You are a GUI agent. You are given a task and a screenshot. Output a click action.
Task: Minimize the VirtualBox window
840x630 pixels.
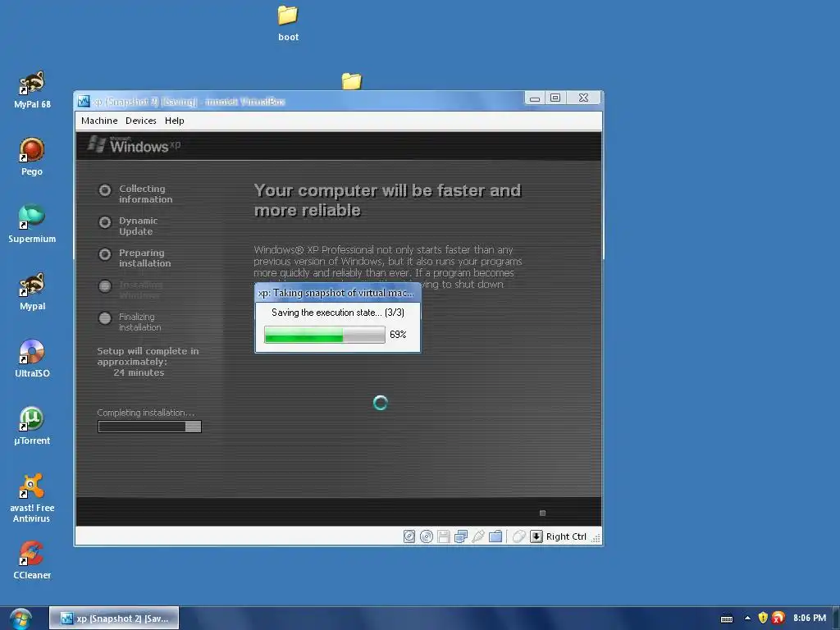click(535, 98)
